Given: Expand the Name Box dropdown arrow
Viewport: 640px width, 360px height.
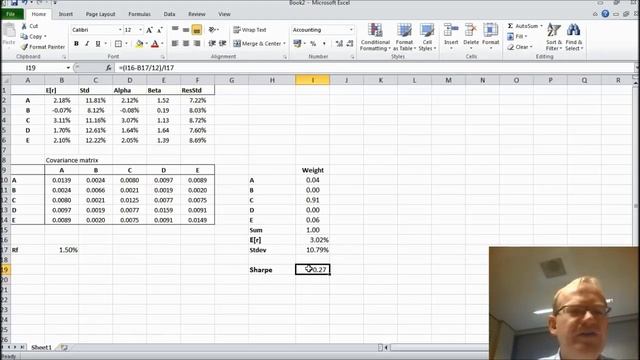Looking at the screenshot, I should pos(68,68).
